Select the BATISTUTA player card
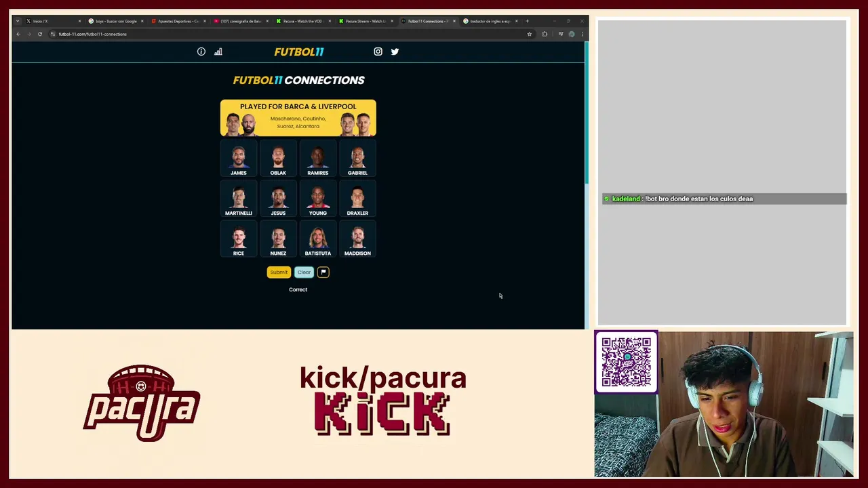The width and height of the screenshot is (868, 488). pyautogui.click(x=318, y=239)
